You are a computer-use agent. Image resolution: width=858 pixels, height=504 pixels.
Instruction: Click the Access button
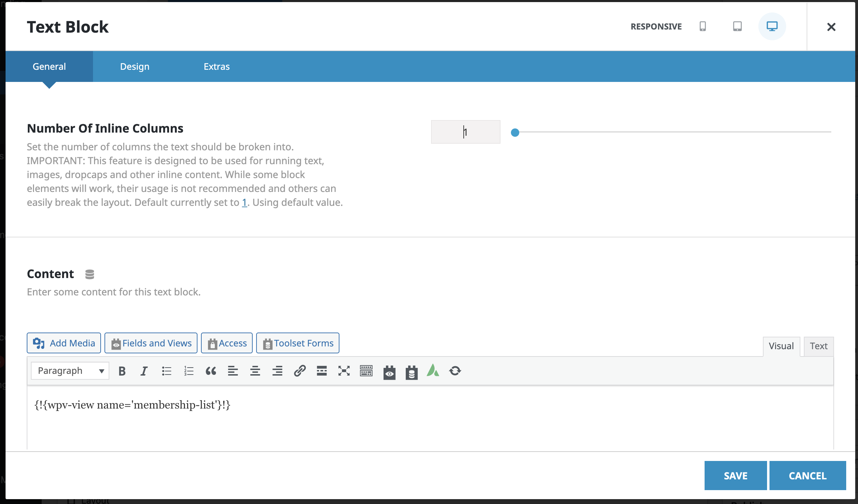pyautogui.click(x=227, y=343)
